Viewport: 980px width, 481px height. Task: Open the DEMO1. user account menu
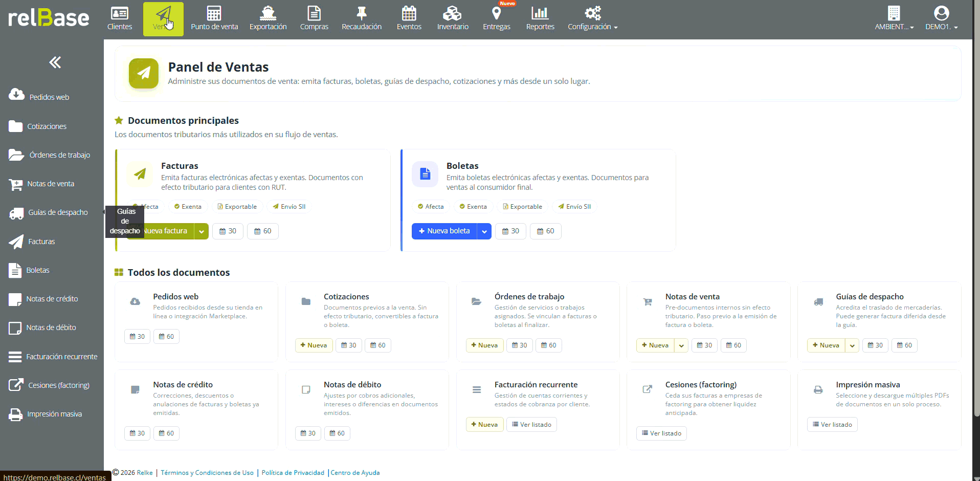[941, 19]
